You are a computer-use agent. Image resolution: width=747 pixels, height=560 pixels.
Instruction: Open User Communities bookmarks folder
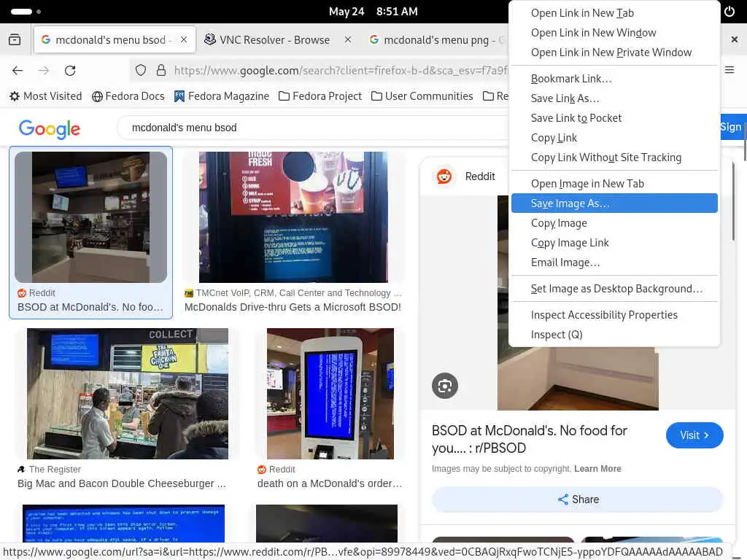(x=422, y=96)
